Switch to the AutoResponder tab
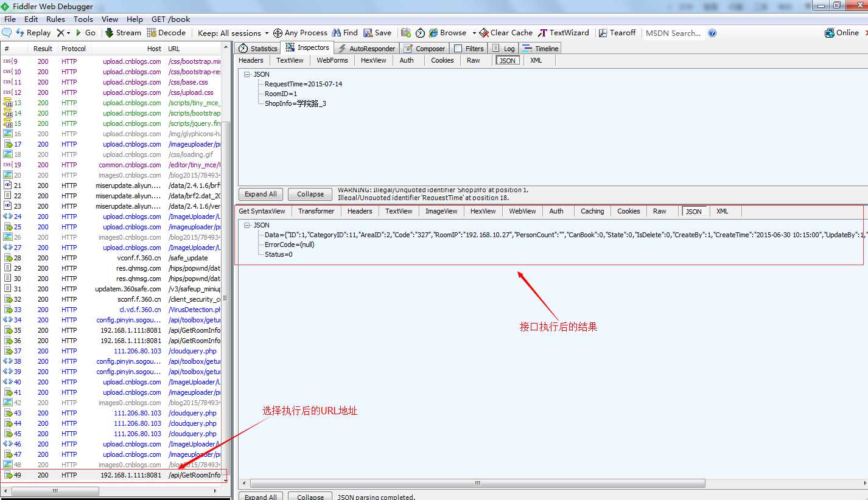 367,48
